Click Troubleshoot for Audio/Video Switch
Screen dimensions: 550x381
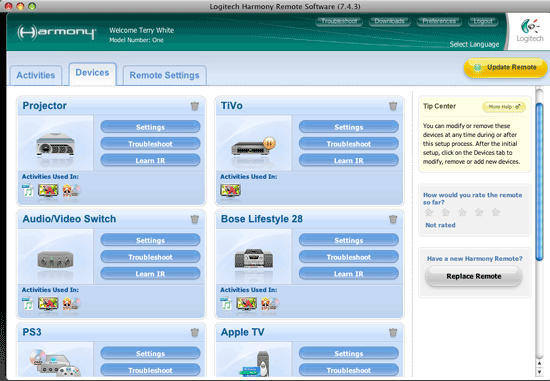point(150,257)
